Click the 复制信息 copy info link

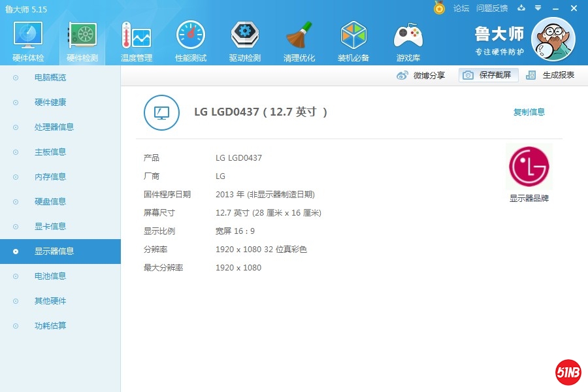(x=529, y=112)
